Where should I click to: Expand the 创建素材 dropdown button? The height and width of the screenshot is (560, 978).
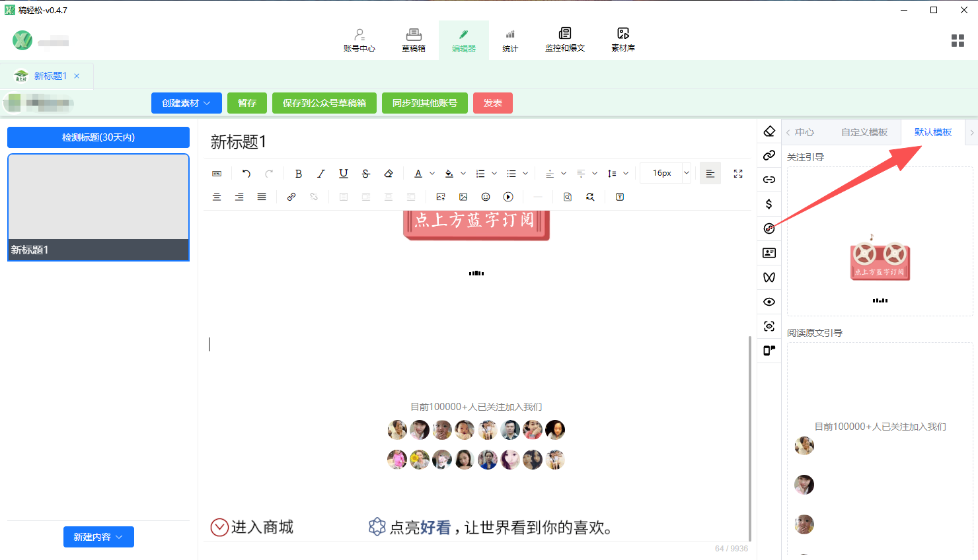[186, 103]
